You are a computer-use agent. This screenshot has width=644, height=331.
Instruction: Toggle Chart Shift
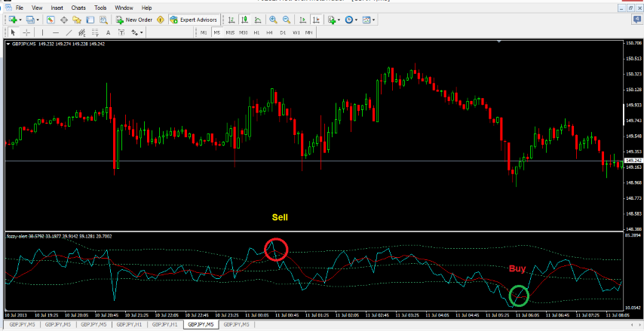(316, 20)
